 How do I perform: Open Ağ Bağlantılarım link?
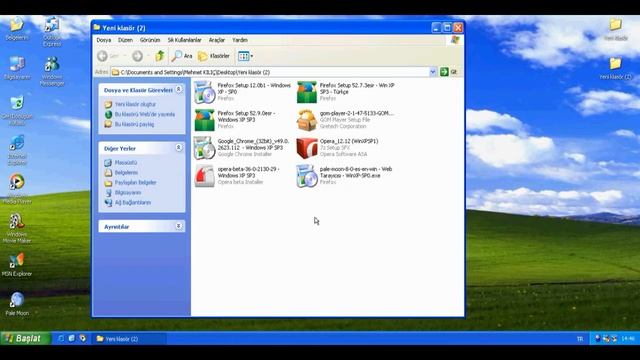[133, 202]
